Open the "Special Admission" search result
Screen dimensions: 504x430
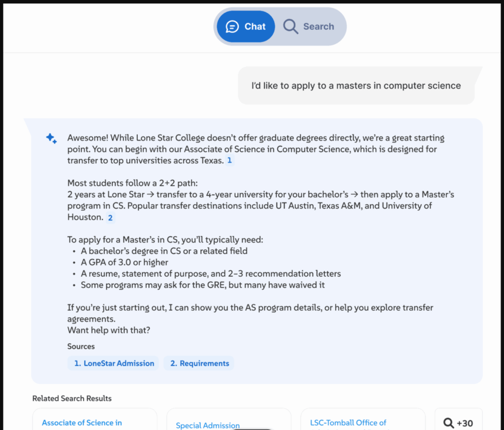click(208, 425)
